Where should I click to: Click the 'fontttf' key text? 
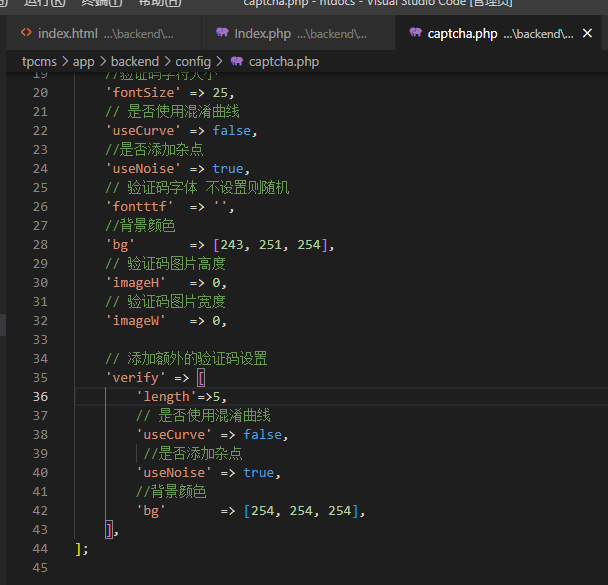pyautogui.click(x=140, y=207)
